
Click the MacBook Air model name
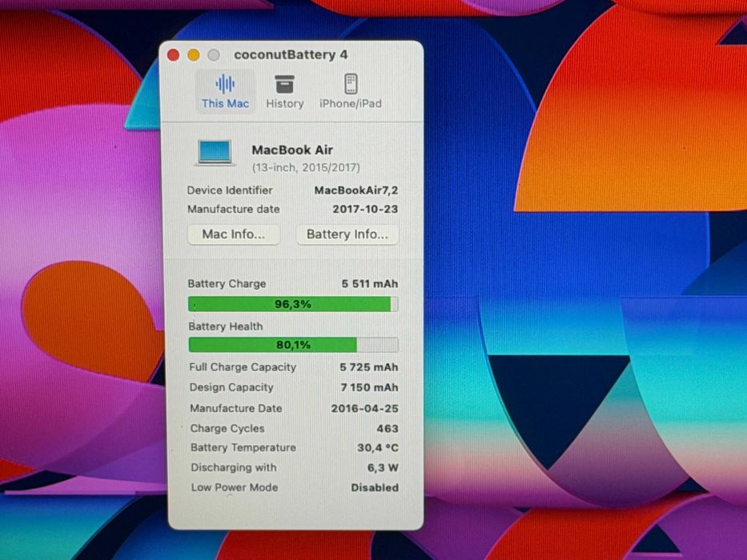[x=292, y=150]
